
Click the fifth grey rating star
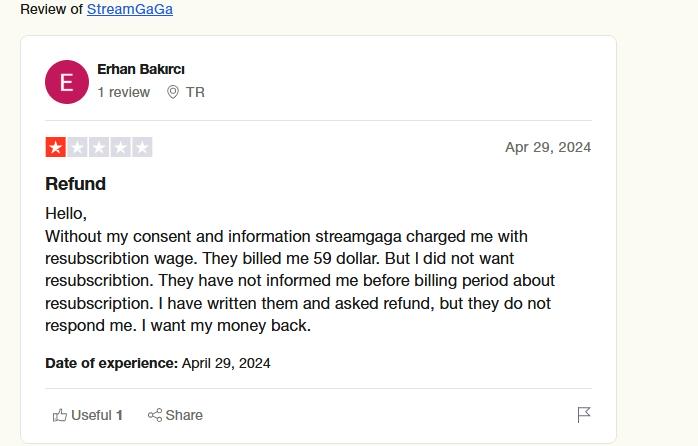click(142, 147)
